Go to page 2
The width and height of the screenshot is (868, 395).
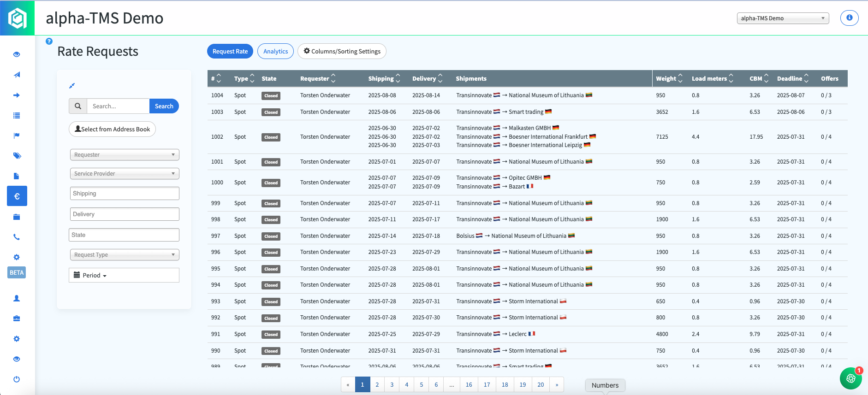(377, 384)
